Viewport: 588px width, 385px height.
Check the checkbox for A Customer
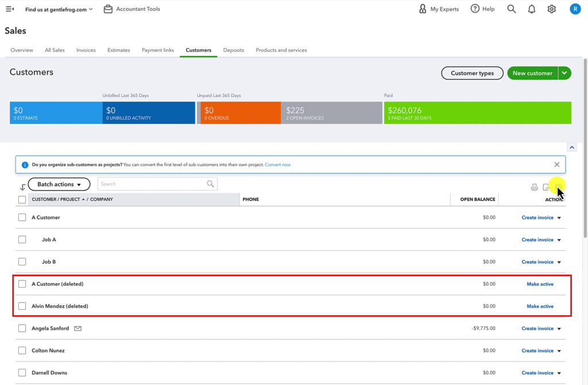[x=22, y=217]
